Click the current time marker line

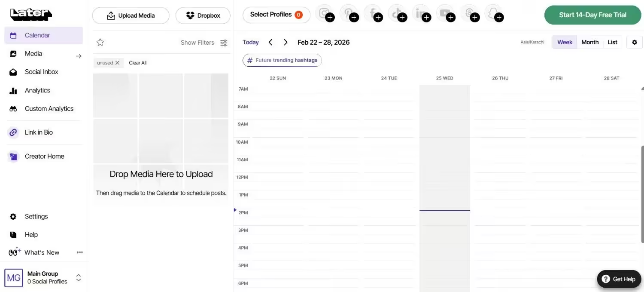pyautogui.click(x=445, y=210)
